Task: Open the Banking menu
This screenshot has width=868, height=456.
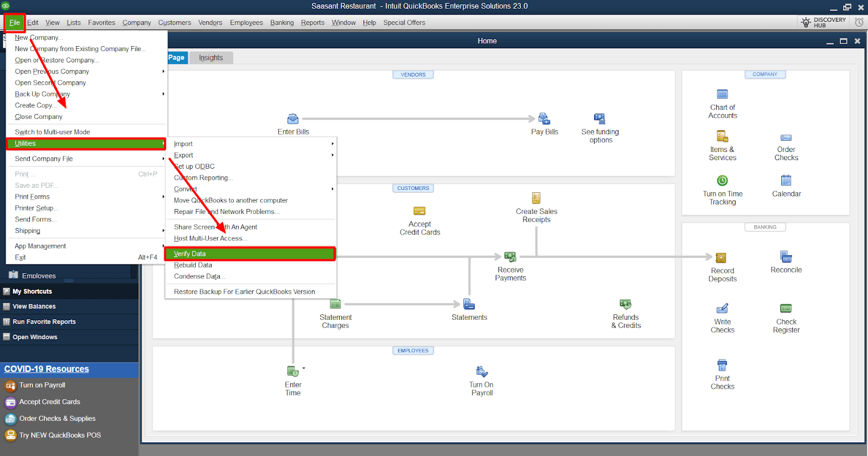Action: [282, 22]
